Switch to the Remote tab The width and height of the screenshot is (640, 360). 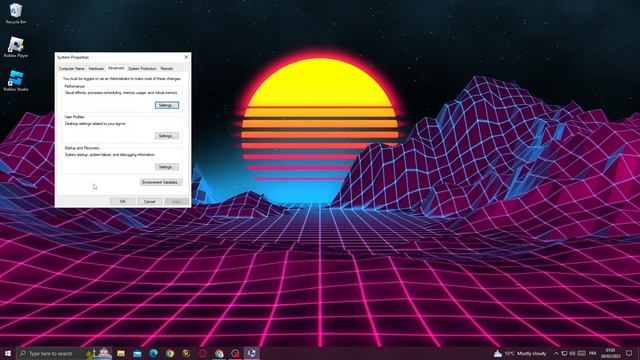pos(167,69)
